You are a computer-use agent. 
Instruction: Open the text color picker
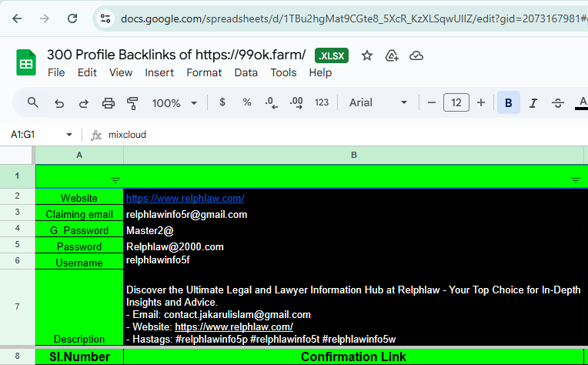click(x=582, y=102)
